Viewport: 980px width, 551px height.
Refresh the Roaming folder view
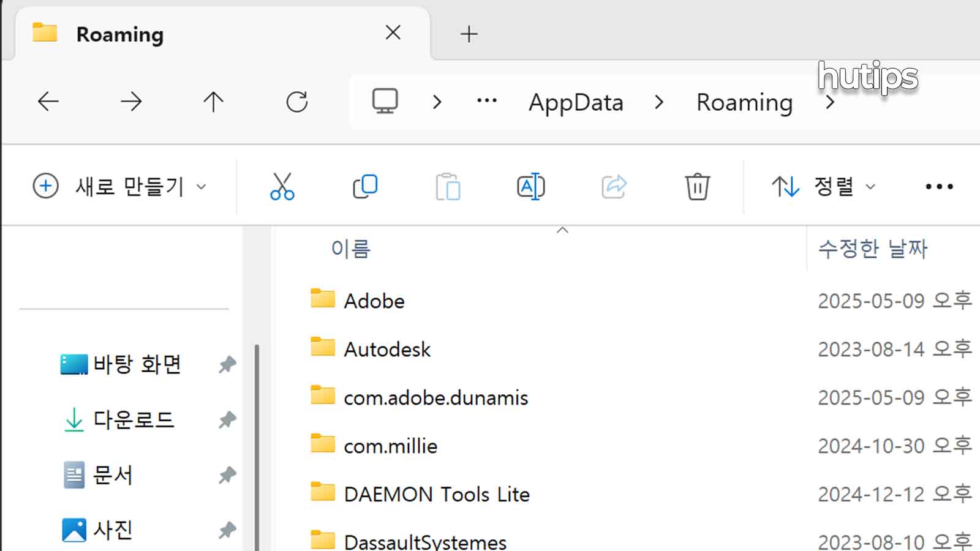297,102
